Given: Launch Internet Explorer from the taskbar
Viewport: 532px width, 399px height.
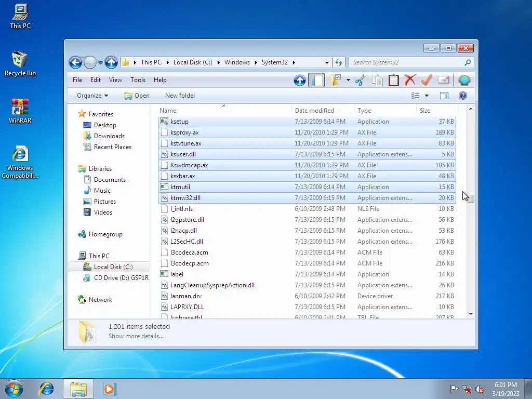Looking at the screenshot, I should tap(46, 389).
